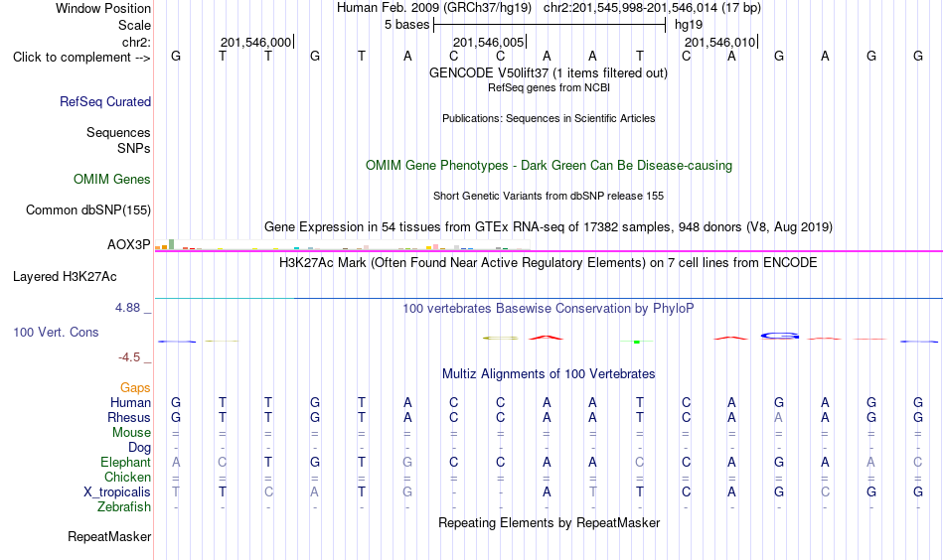Click the Mouse species row label

coord(131,433)
